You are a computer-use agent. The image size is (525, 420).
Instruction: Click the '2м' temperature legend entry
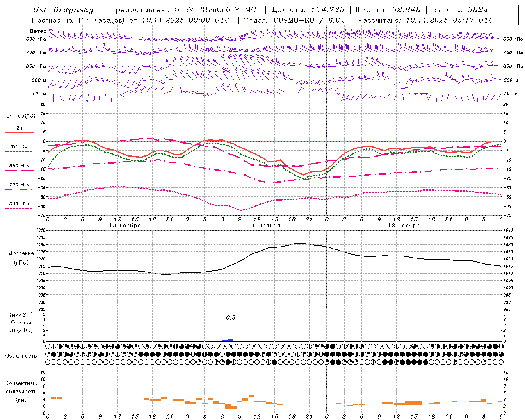[19, 128]
